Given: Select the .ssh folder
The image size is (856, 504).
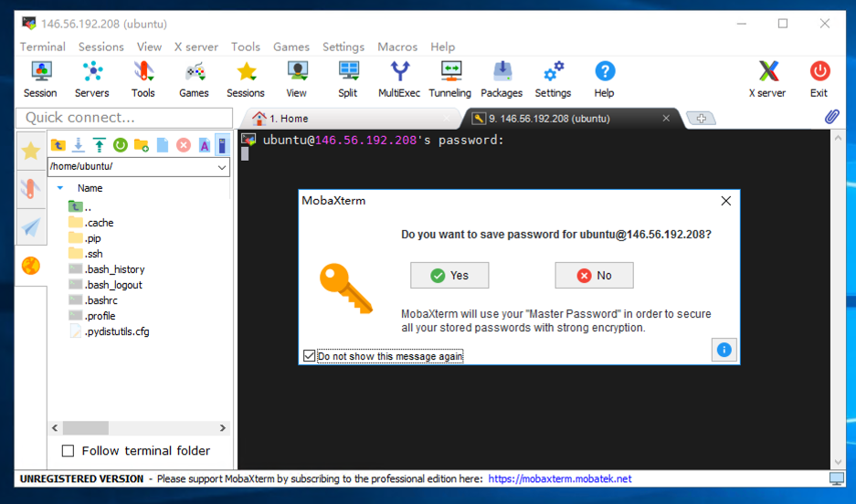Looking at the screenshot, I should pyautogui.click(x=86, y=254).
